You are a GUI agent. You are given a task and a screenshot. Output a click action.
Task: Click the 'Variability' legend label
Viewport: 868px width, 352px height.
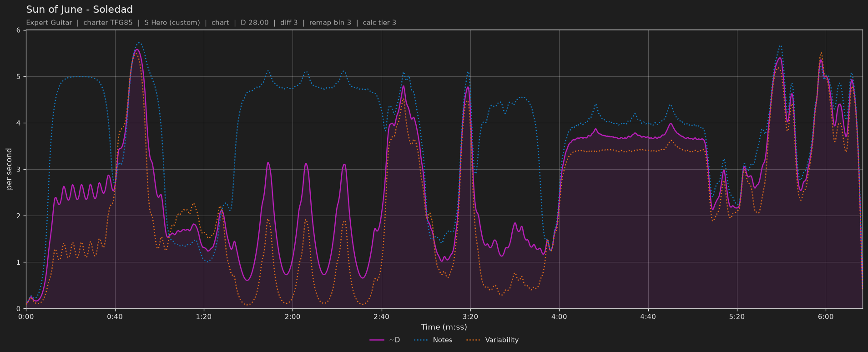[x=502, y=340]
